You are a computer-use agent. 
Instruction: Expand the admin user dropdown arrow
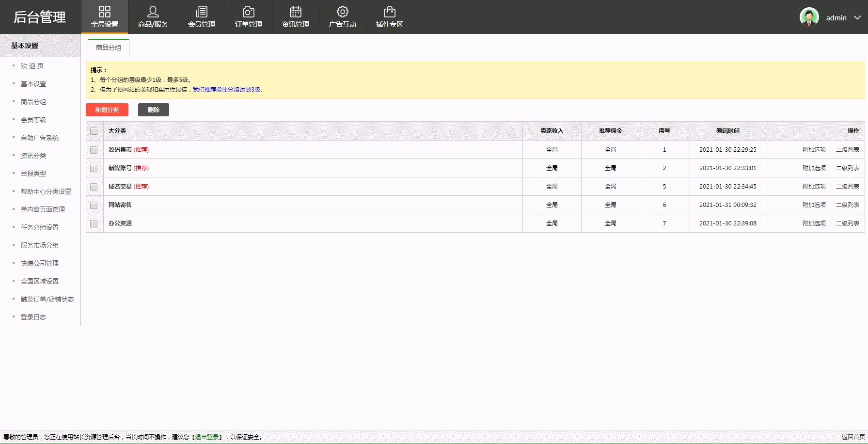857,17
